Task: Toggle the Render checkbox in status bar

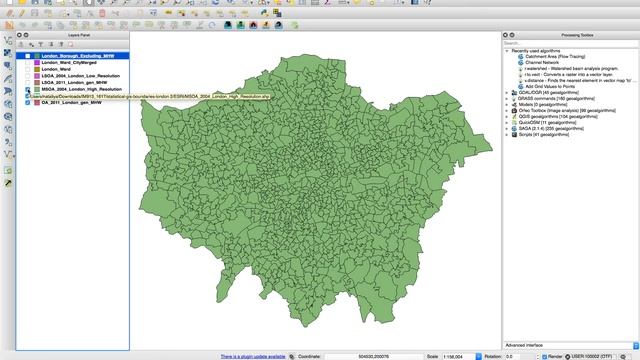Action: click(544, 356)
